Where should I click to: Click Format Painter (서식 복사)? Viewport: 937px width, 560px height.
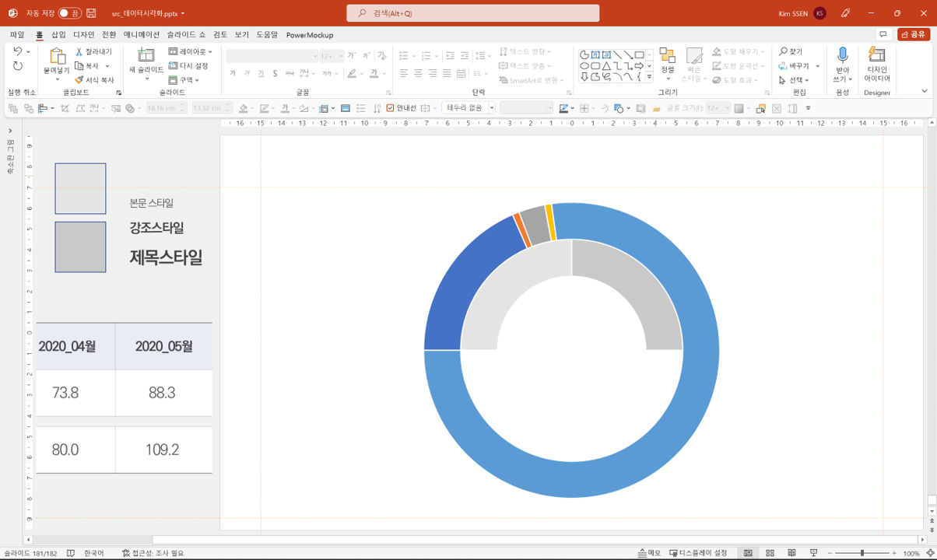95,79
